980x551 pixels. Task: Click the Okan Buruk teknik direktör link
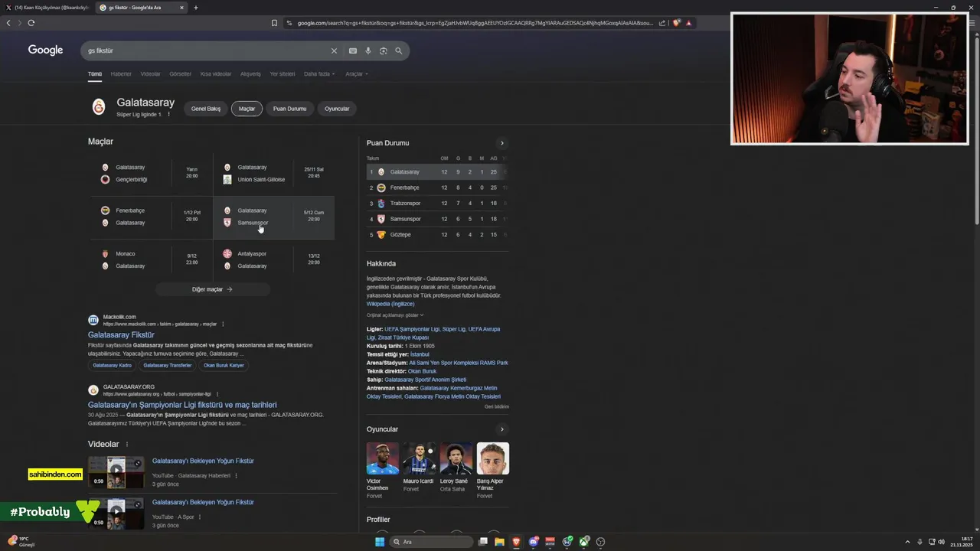tap(422, 371)
